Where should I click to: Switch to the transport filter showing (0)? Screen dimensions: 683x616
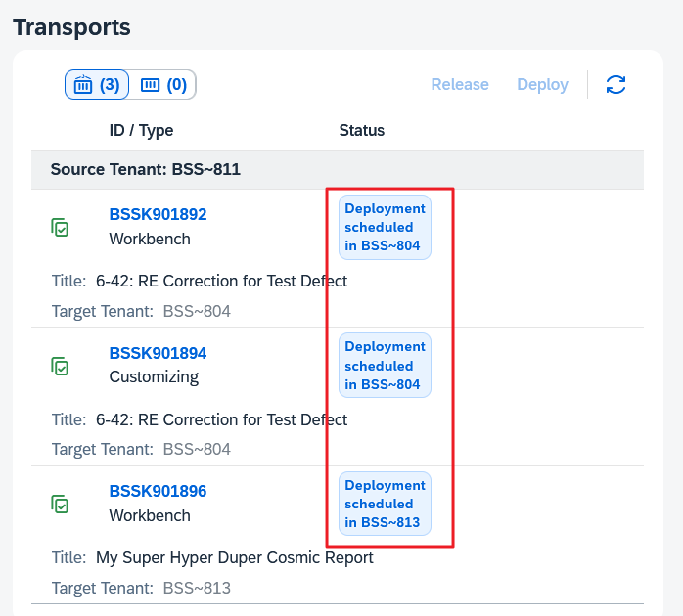click(163, 85)
